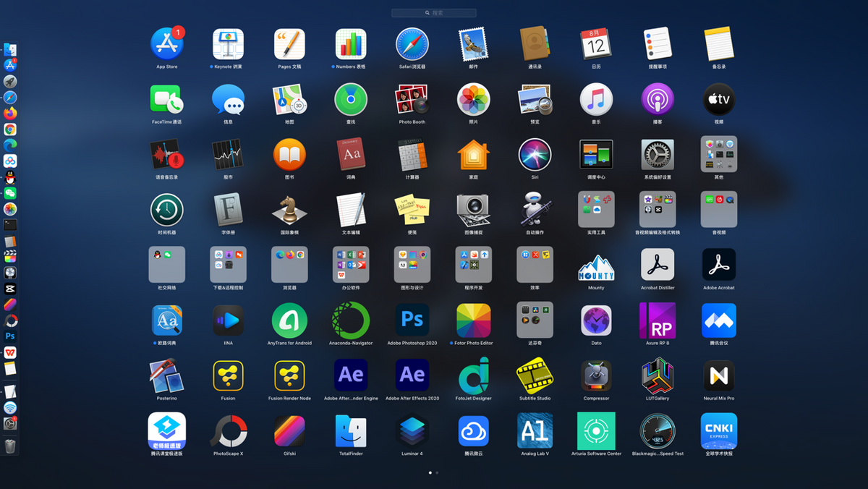Launch Compressor app
Screen dimensions: 868x489
(x=596, y=375)
